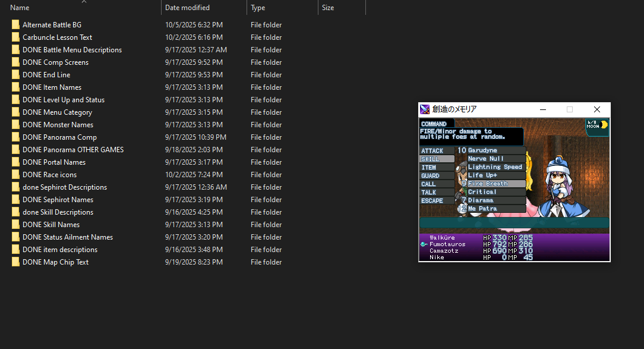Click the DONE Skill Names folder icon
This screenshot has width=644, height=349.
[15, 225]
